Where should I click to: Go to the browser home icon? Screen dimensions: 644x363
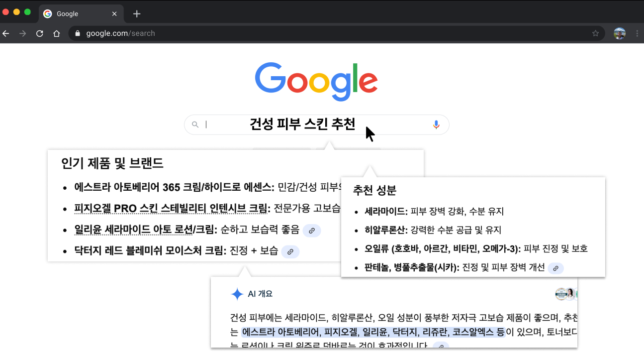57,33
